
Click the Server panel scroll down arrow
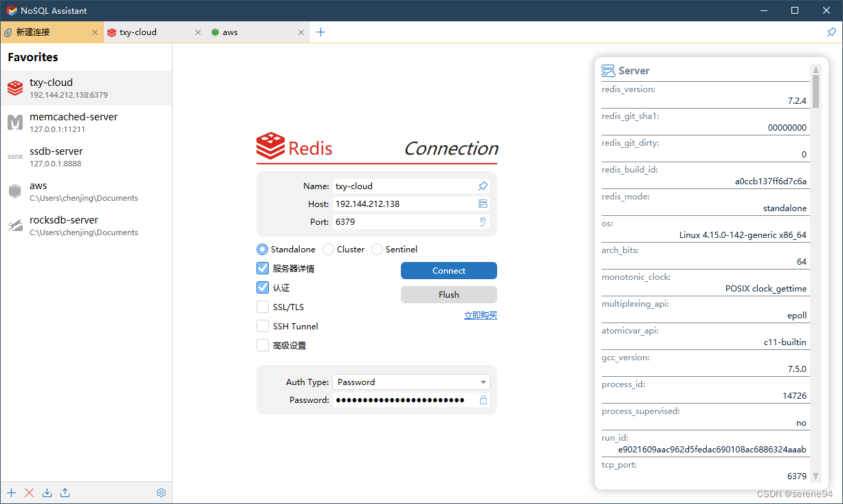tap(816, 476)
